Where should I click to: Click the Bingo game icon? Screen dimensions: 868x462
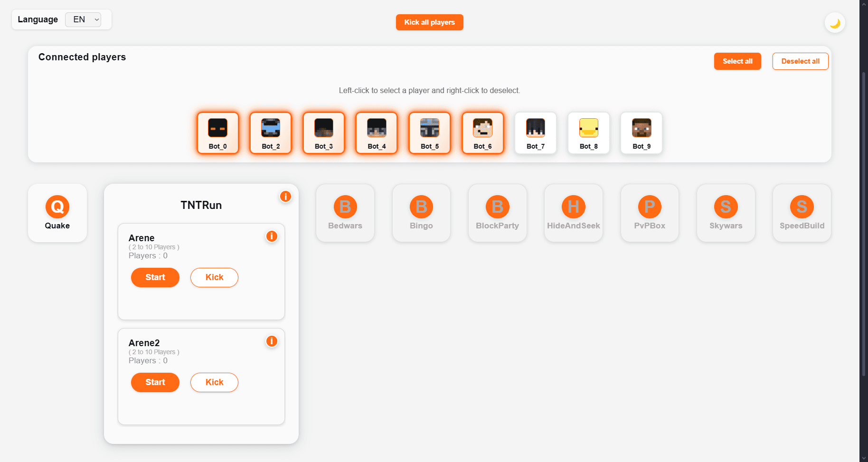tap(421, 213)
